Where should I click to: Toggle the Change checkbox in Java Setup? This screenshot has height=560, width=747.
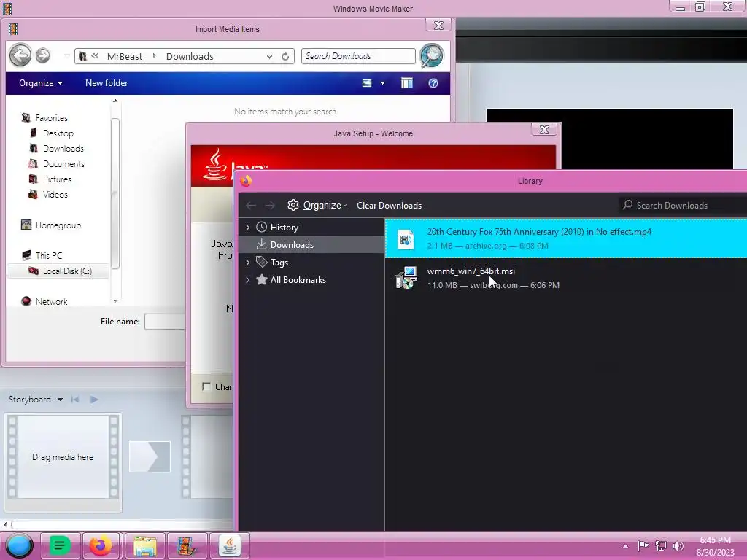tap(206, 386)
